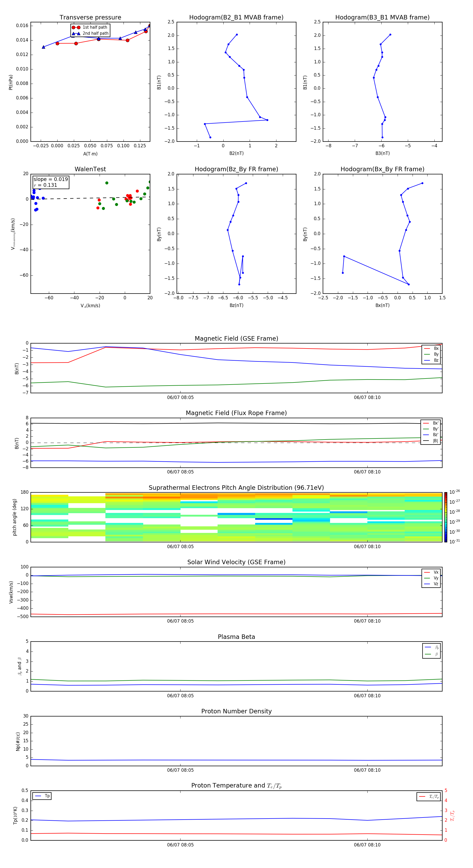Click the 'Np(#/cc)' y-axis label
The image size is (473, 868).
coord(18,741)
